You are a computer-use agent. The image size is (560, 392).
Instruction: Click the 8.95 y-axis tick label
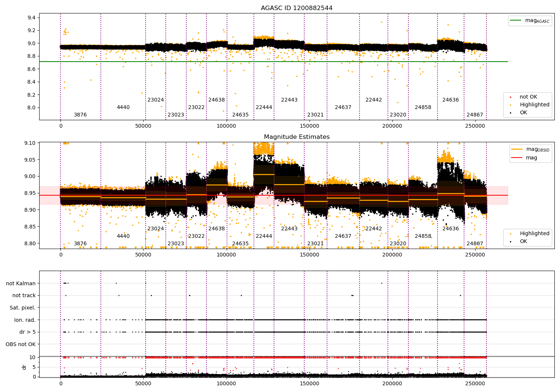point(31,193)
